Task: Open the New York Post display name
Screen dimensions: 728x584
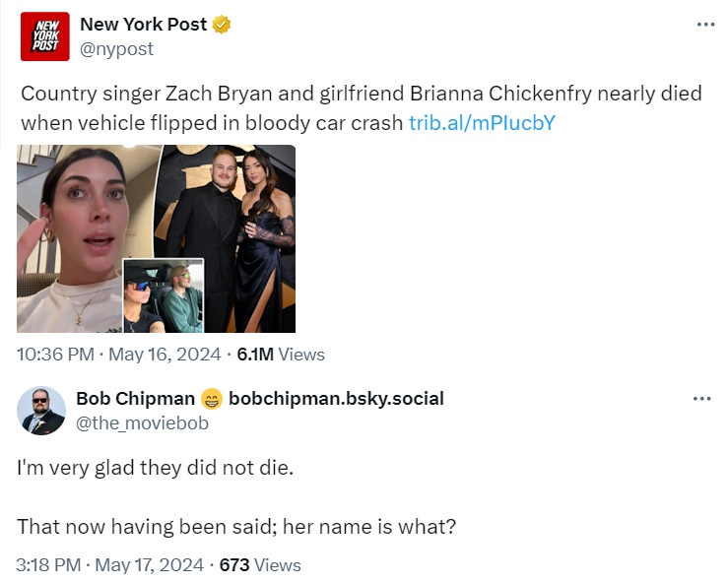Action: (142, 25)
